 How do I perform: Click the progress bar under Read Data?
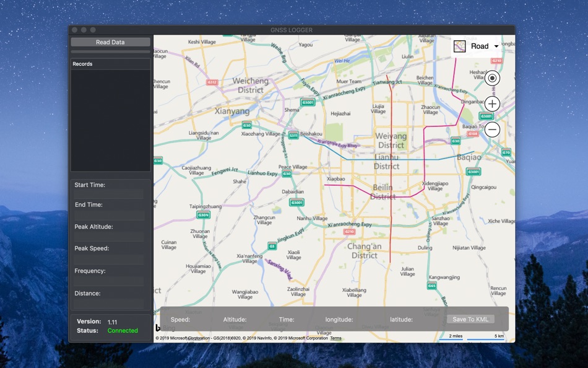(110, 51)
